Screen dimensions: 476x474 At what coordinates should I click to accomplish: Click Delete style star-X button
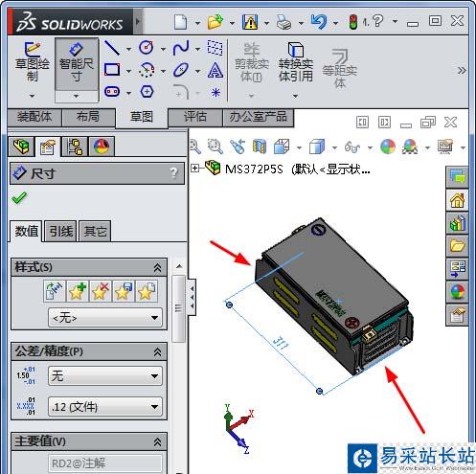(101, 291)
